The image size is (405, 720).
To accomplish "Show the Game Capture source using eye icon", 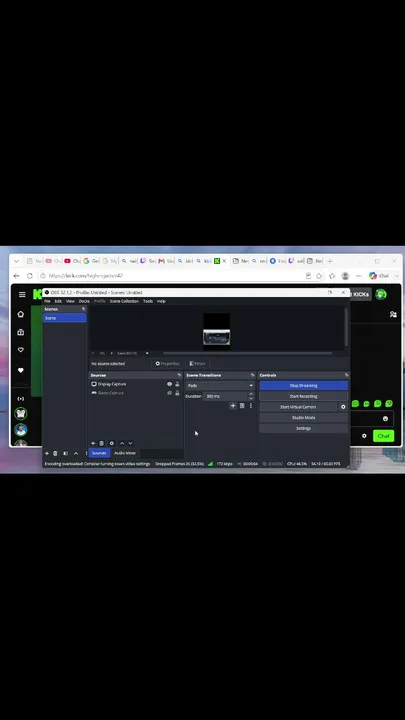I will (x=169, y=393).
